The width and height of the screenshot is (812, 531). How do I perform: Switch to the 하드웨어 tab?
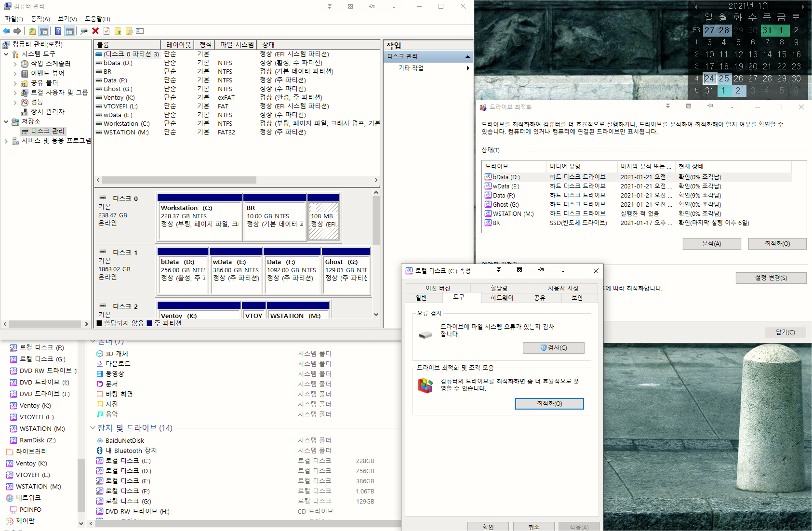coord(502,298)
